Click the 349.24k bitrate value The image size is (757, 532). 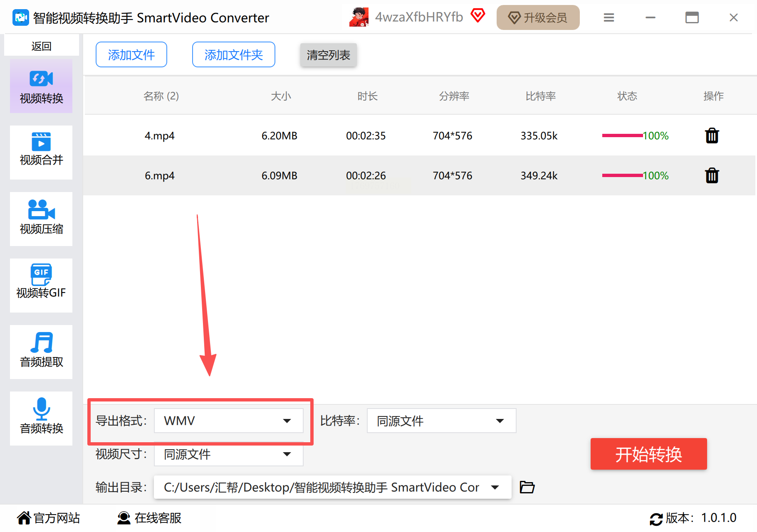[x=539, y=176]
